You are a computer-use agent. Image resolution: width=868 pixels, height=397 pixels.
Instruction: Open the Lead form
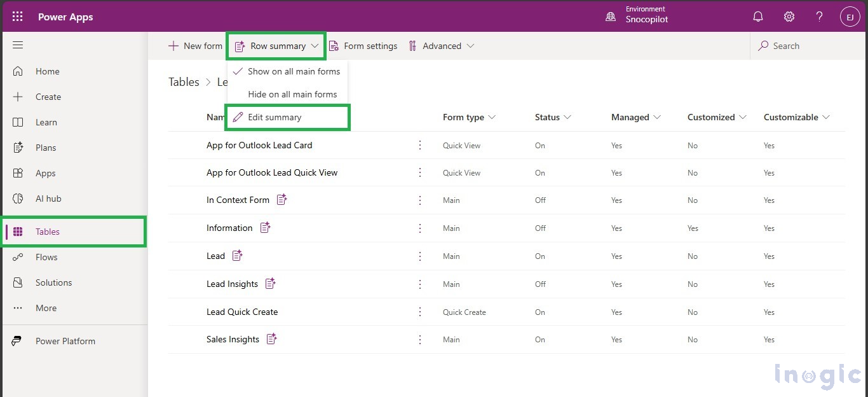click(215, 256)
